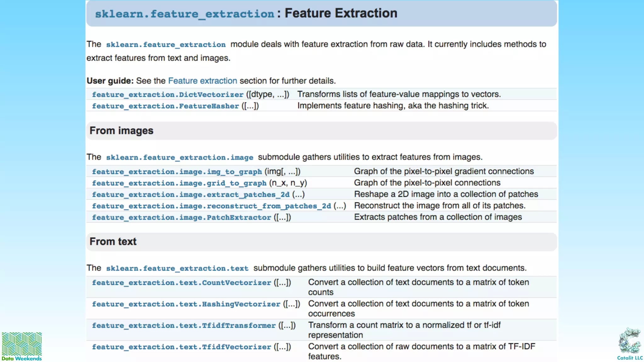The width and height of the screenshot is (644, 362).
Task: Open the CountVectorizer class link
Action: [181, 283]
